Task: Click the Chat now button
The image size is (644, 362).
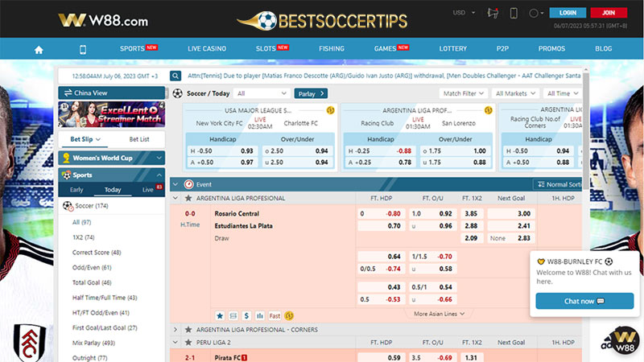Action: click(x=584, y=301)
